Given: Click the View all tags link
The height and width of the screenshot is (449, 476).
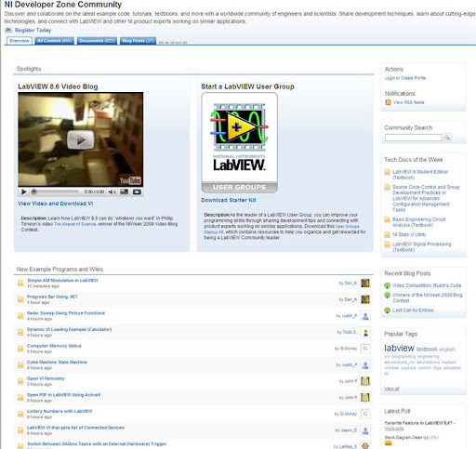Looking at the screenshot, I should 391,389.
